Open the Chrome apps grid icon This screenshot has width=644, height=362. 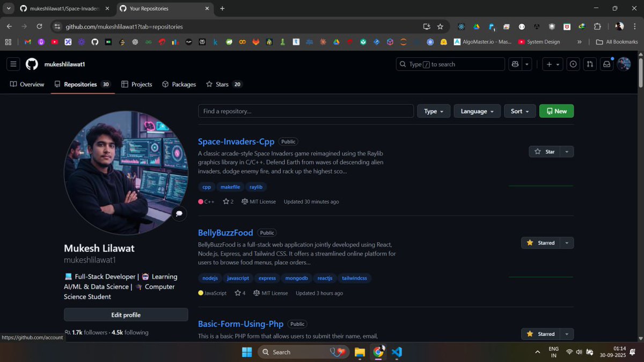[8, 42]
